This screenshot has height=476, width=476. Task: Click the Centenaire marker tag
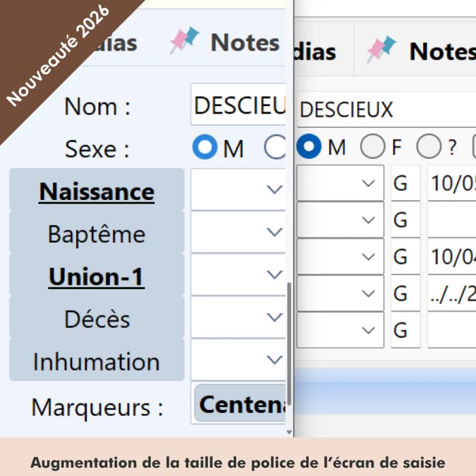pyautogui.click(x=240, y=403)
